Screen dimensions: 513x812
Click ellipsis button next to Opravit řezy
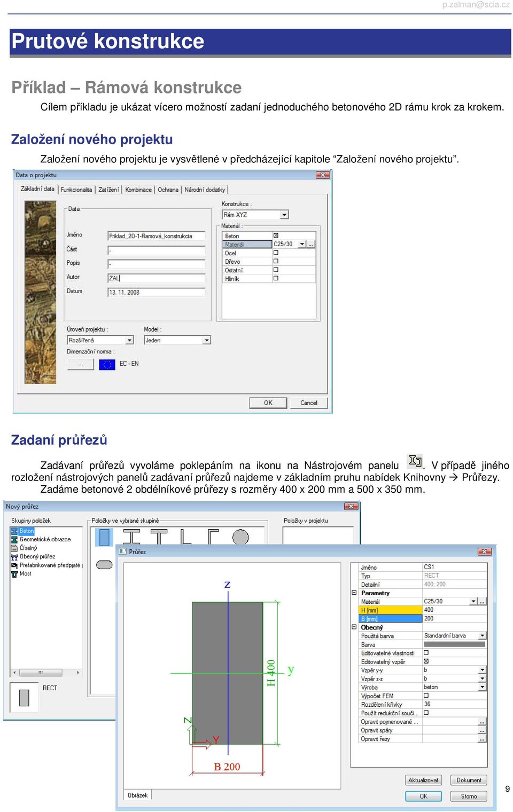click(x=482, y=739)
